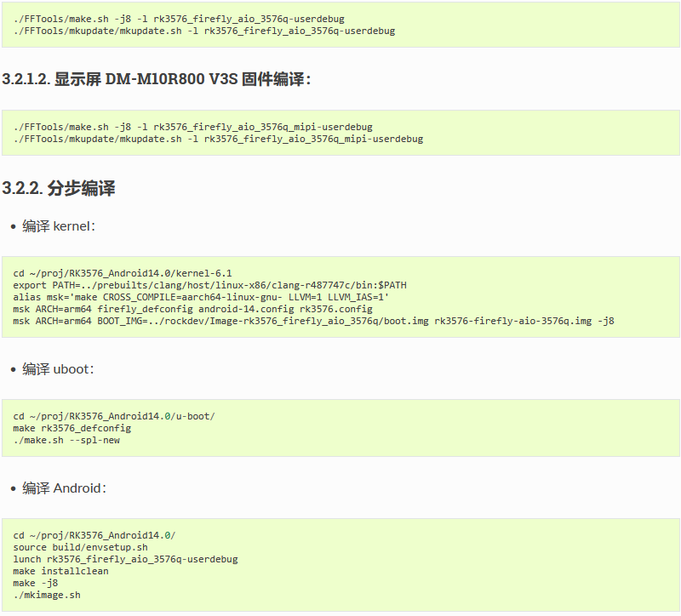Click line 'source build/envsetup.sh'

[x=80, y=547]
